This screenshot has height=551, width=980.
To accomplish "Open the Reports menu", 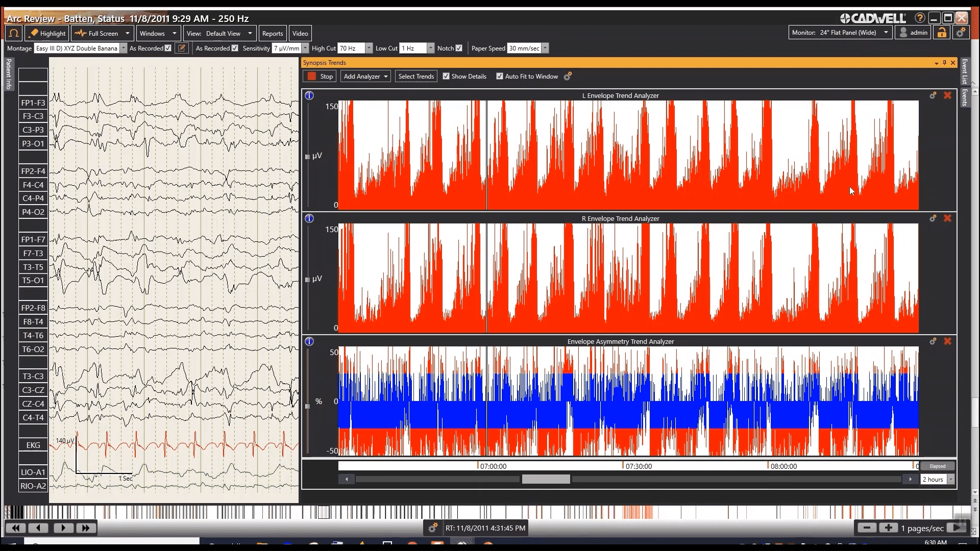I will (x=272, y=34).
